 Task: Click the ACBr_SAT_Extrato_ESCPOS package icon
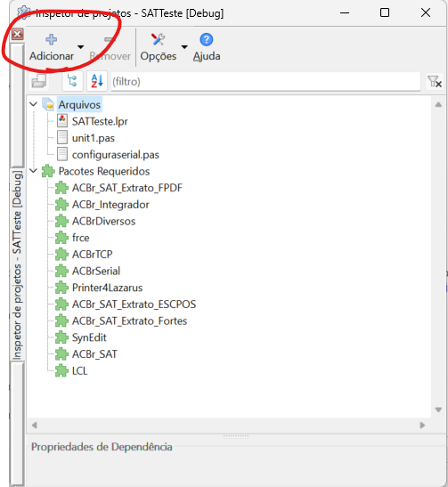pyautogui.click(x=61, y=304)
